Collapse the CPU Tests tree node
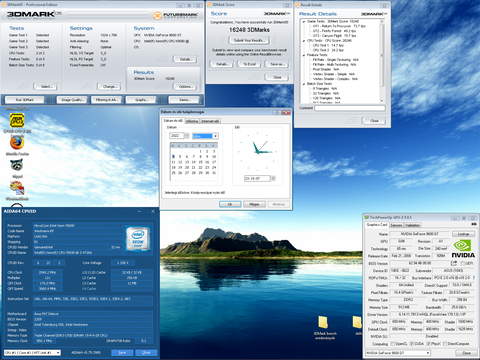The width and height of the screenshot is (480, 360). coord(304,40)
